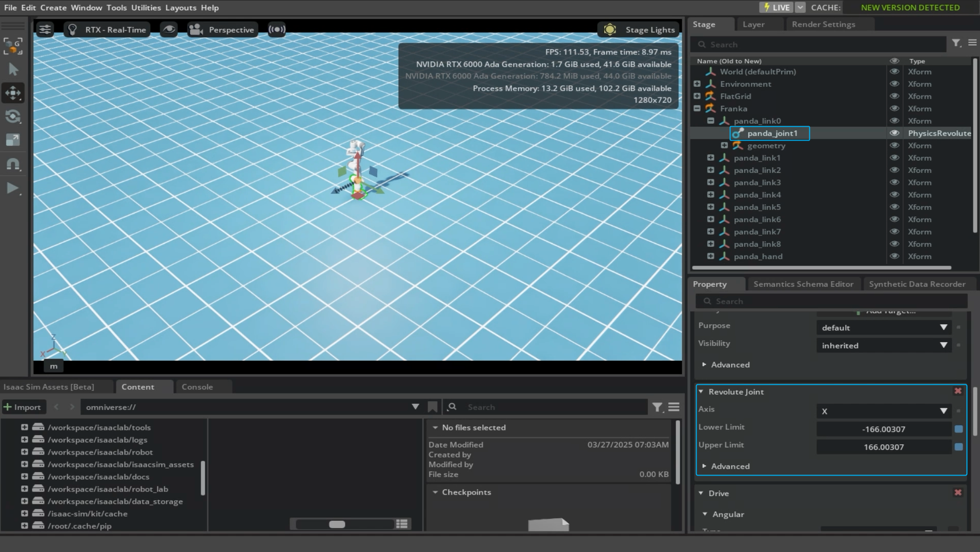Click the Upper Limit value field
The height and width of the screenshot is (552, 980).
(x=884, y=447)
